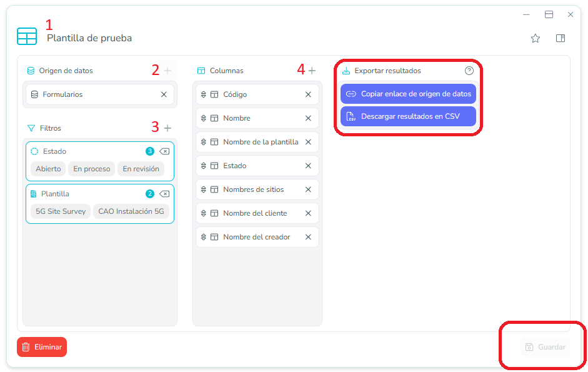Click the Filtros heading
The width and height of the screenshot is (588, 372).
[x=50, y=128]
